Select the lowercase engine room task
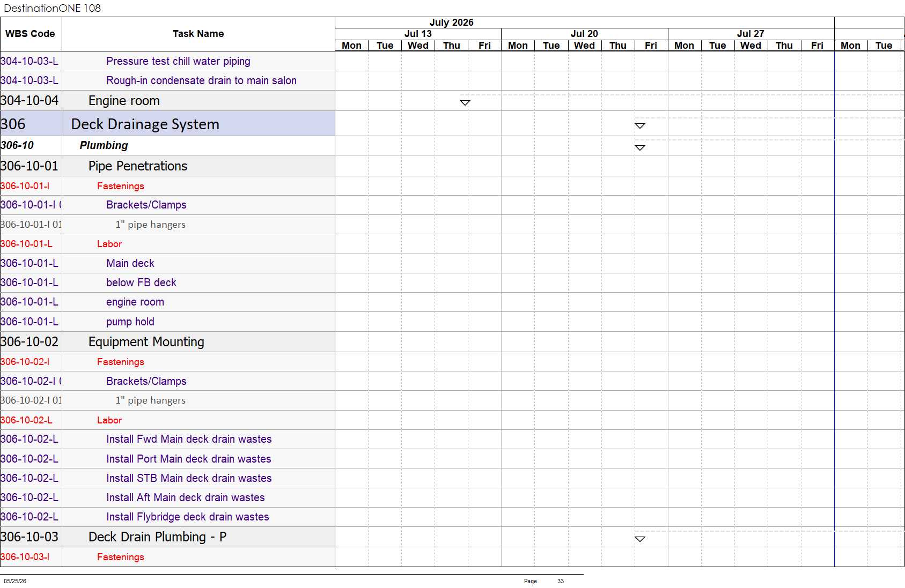 pyautogui.click(x=135, y=302)
